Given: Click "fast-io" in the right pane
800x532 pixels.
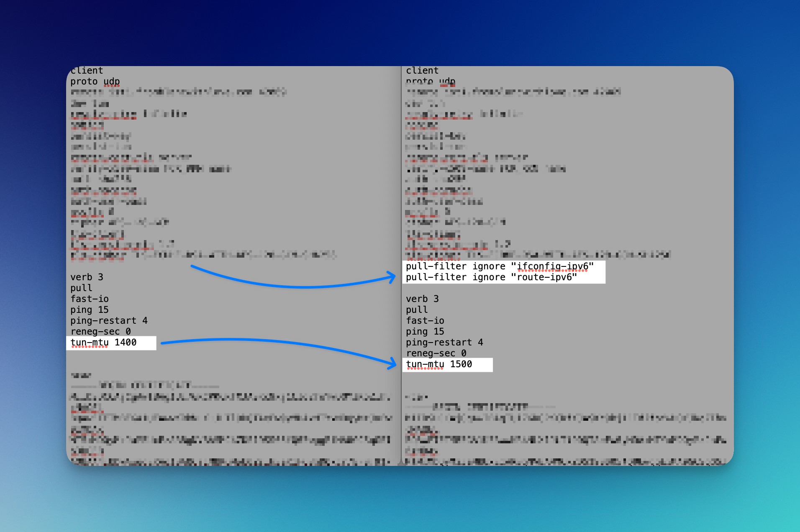Looking at the screenshot, I should 425,321.
